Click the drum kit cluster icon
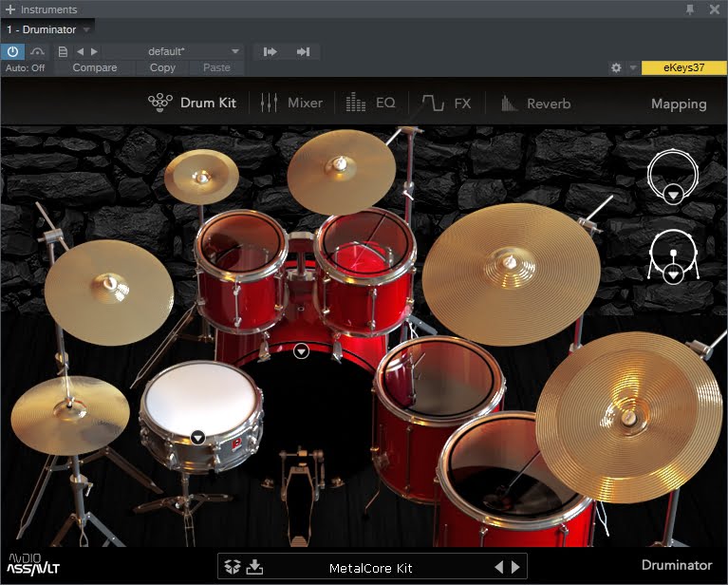Viewport: 728px width, 585px height. coord(160,103)
